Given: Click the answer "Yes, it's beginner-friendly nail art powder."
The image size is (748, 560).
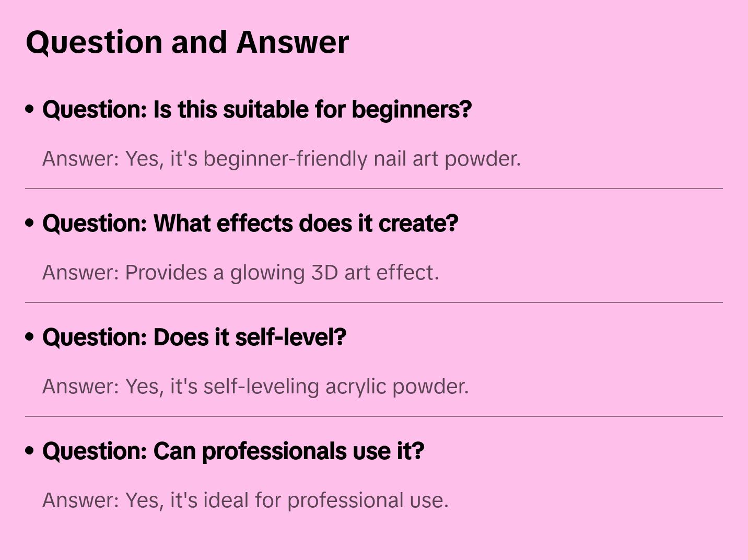Looking at the screenshot, I should [x=323, y=159].
